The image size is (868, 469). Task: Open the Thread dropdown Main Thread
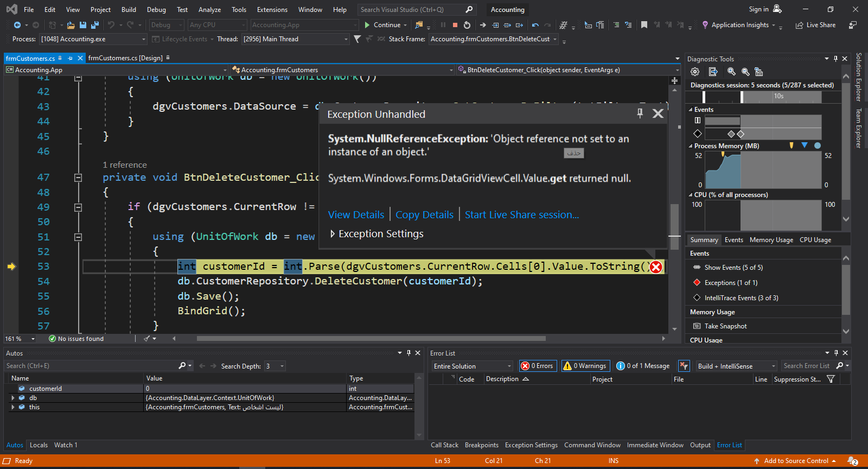295,39
